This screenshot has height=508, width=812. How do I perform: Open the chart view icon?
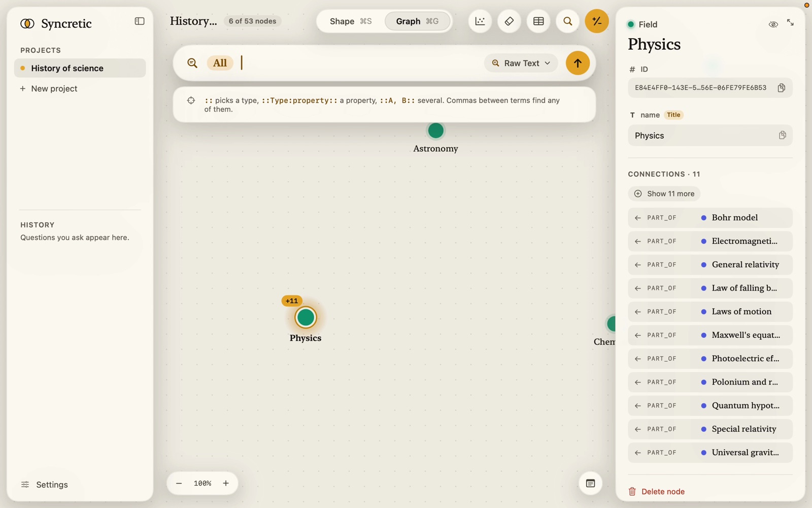(480, 21)
